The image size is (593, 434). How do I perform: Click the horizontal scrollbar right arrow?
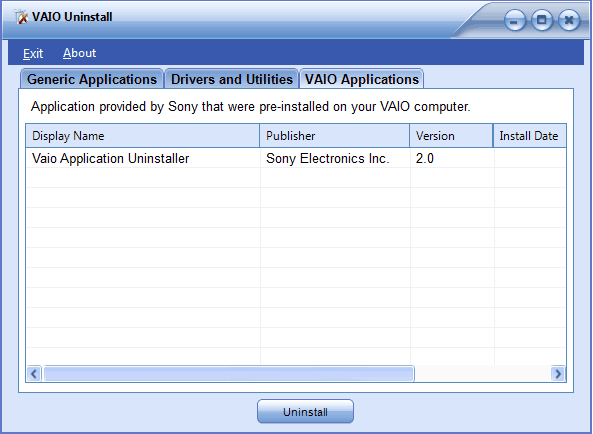click(558, 374)
